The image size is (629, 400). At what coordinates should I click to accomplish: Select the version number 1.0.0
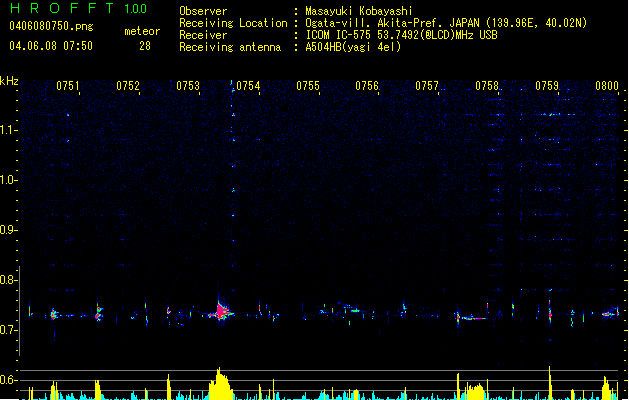pyautogui.click(x=136, y=8)
